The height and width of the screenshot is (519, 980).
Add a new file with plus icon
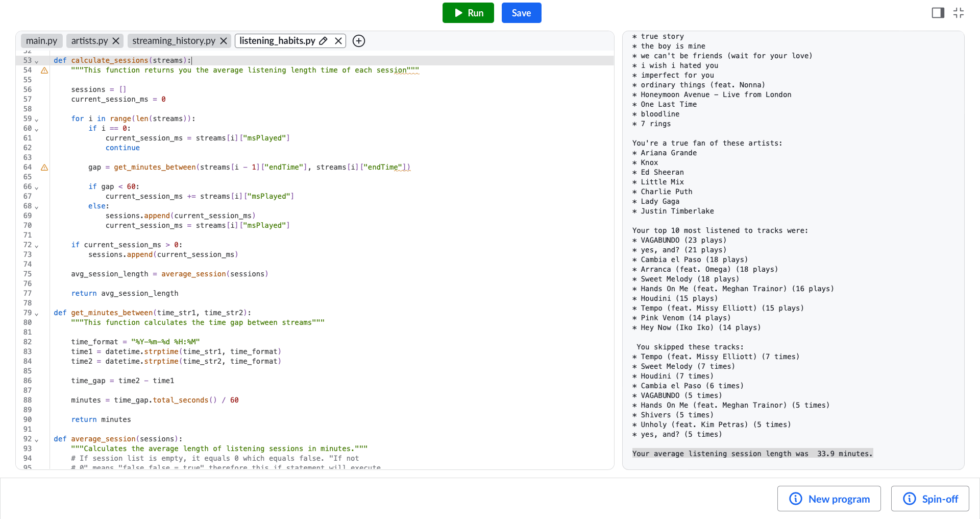(359, 41)
